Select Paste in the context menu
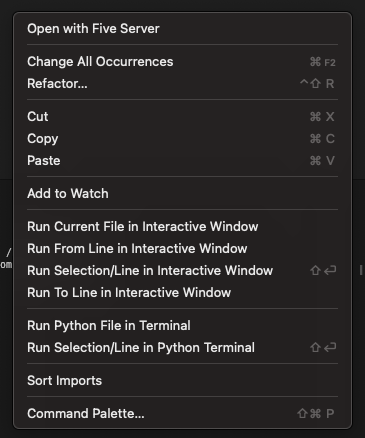Image resolution: width=365 pixels, height=438 pixels. click(x=182, y=161)
